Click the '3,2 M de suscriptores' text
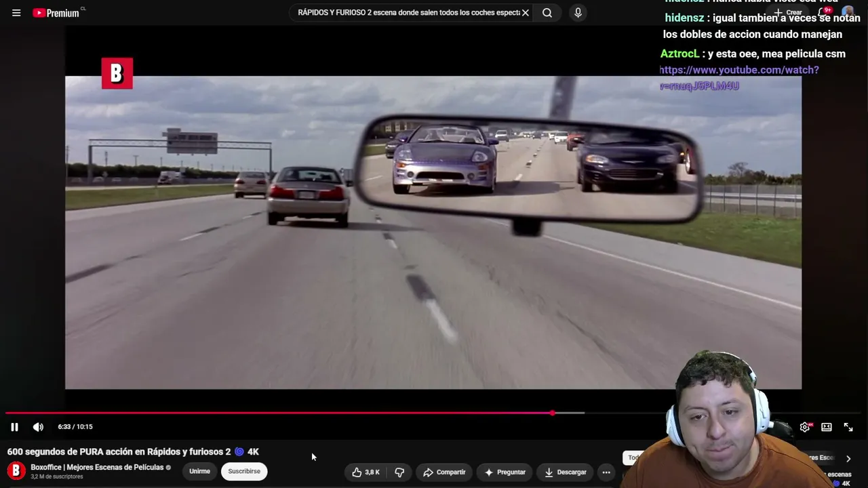 (57, 477)
